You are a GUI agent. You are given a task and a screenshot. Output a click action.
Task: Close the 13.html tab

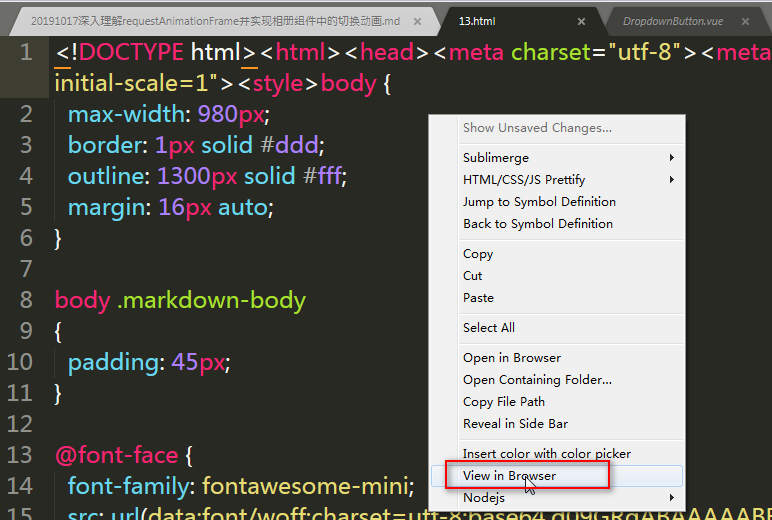pos(581,21)
